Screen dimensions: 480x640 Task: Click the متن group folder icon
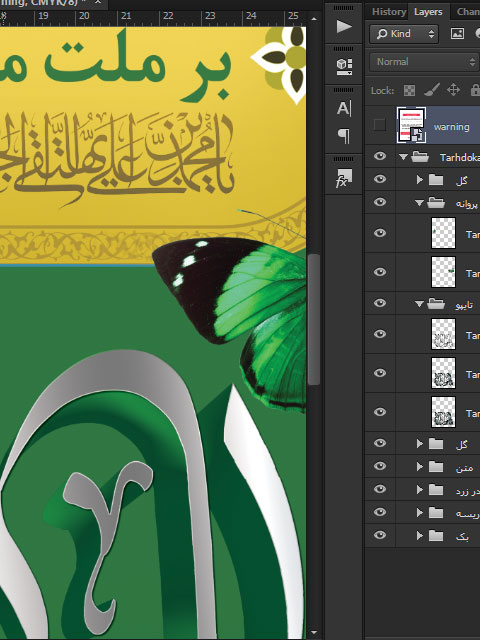[x=436, y=466]
